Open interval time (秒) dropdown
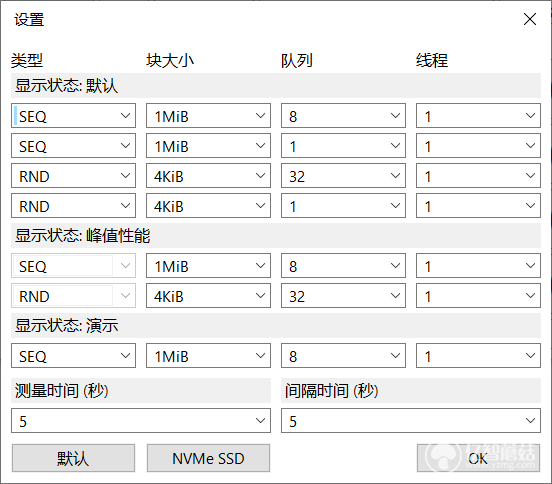 (411, 421)
